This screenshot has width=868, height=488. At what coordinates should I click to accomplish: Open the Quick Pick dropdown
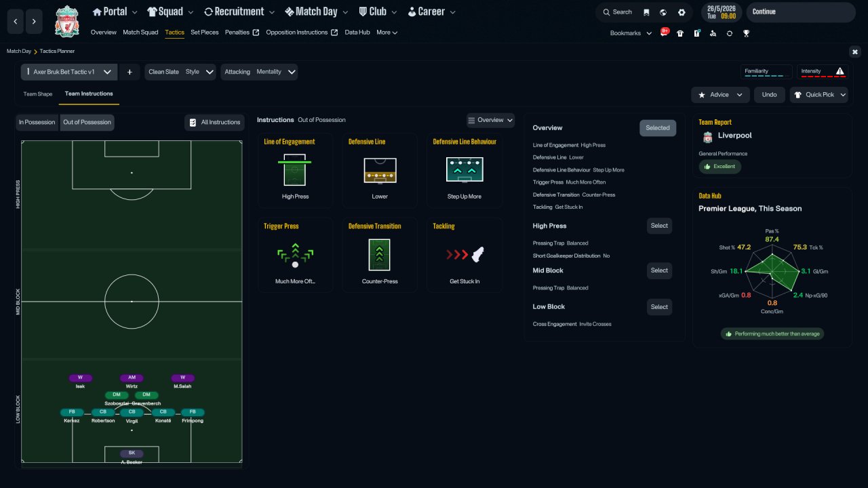click(x=819, y=95)
